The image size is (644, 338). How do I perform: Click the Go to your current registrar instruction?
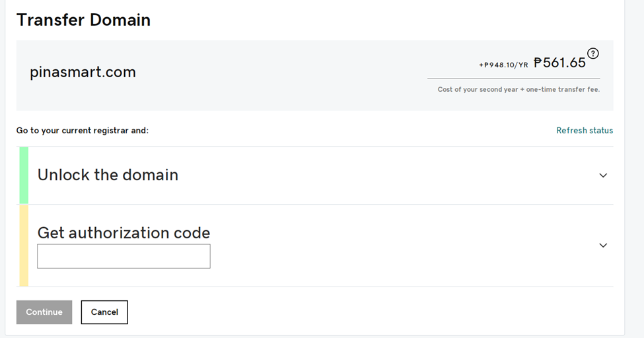(83, 131)
